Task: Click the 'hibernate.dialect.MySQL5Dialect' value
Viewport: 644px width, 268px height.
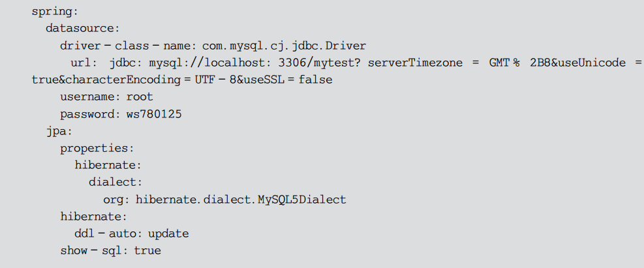Action: click(241, 199)
